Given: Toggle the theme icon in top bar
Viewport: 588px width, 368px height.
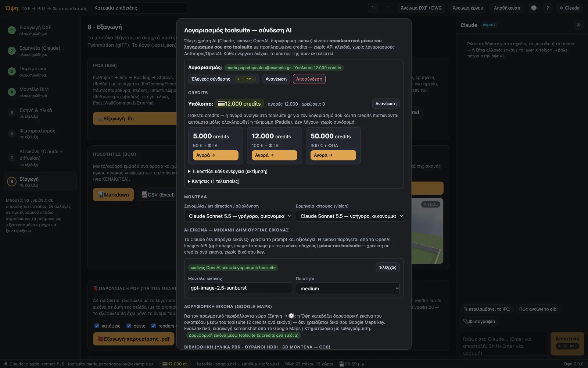Looking at the screenshot, I should click(534, 8).
